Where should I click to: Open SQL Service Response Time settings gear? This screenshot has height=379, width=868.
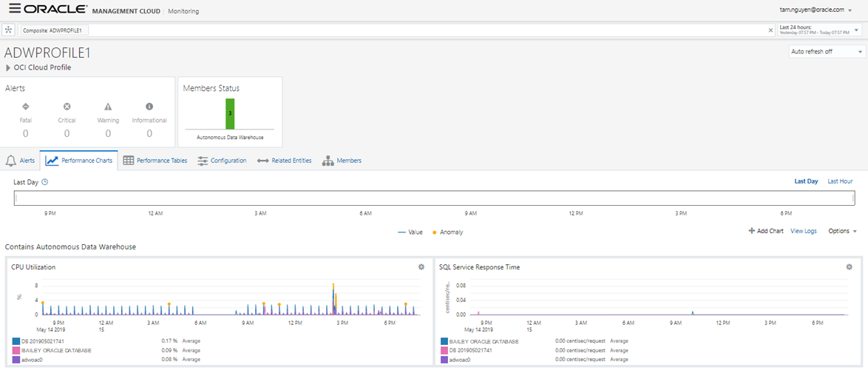click(x=849, y=267)
